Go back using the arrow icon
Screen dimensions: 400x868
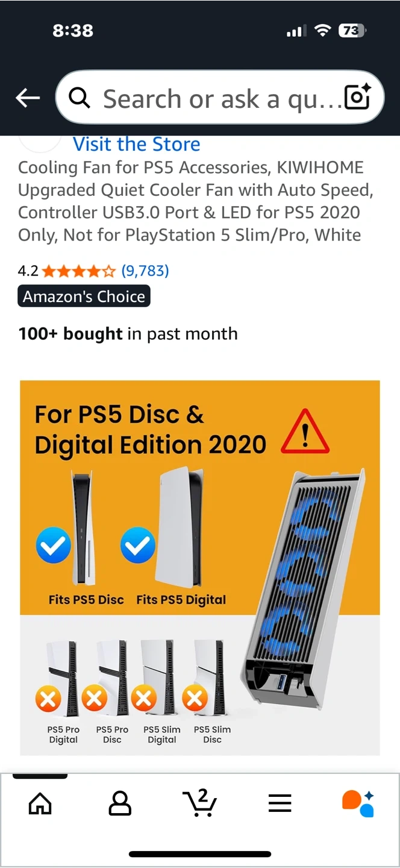pos(28,98)
